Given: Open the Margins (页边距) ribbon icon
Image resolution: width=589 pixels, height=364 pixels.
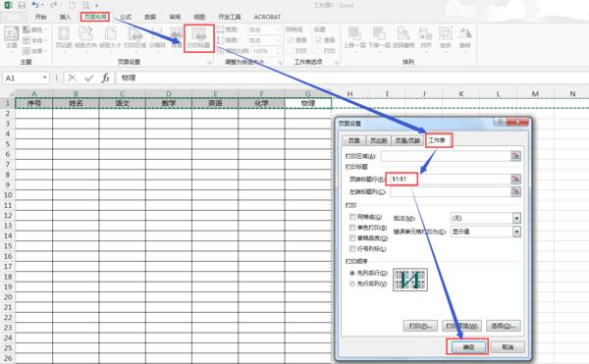Looking at the screenshot, I should click(x=64, y=38).
